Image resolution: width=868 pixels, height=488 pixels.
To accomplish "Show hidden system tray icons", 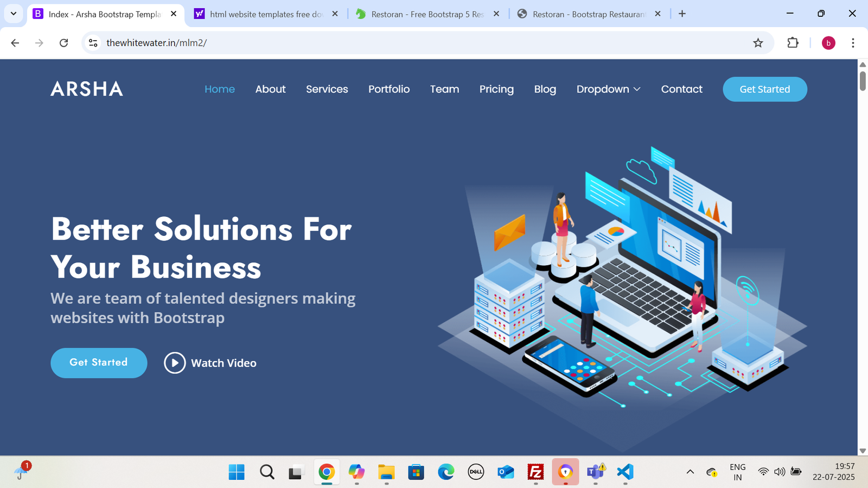I will [690, 472].
